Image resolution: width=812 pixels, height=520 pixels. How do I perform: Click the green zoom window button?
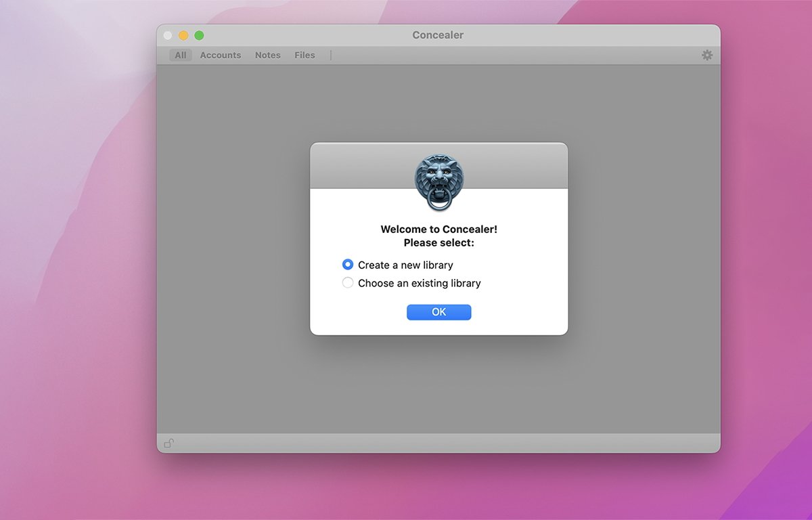coord(199,35)
